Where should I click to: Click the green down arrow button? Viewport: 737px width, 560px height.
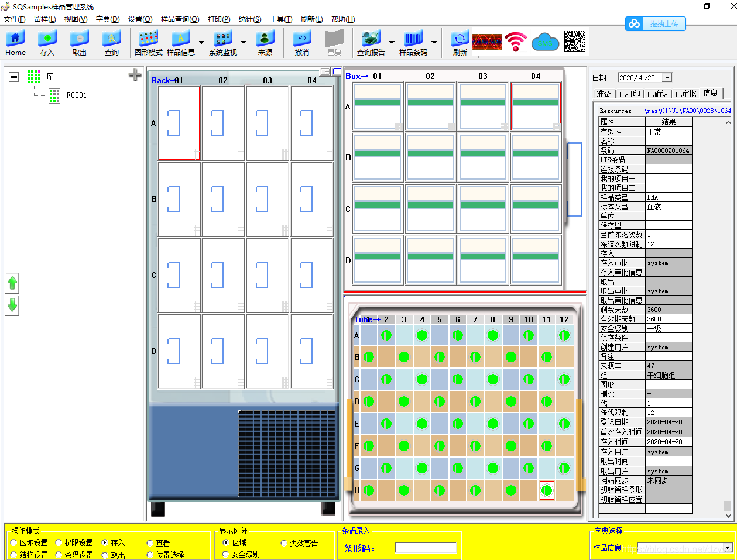(x=12, y=305)
